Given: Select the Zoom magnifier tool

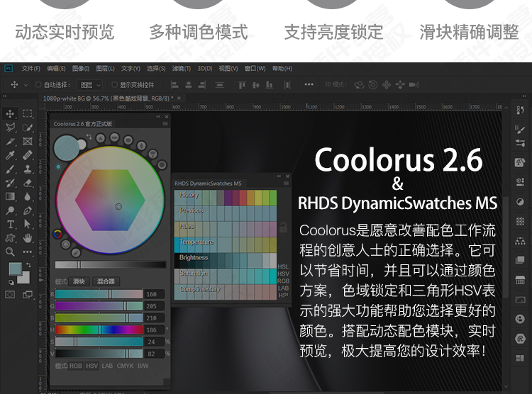Looking at the screenshot, I should (10, 252).
